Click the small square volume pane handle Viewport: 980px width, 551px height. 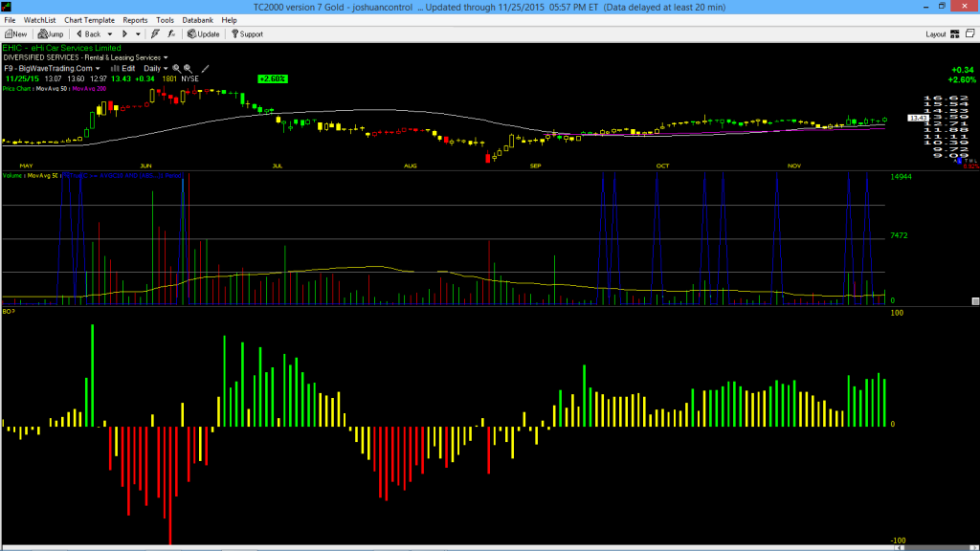click(975, 301)
